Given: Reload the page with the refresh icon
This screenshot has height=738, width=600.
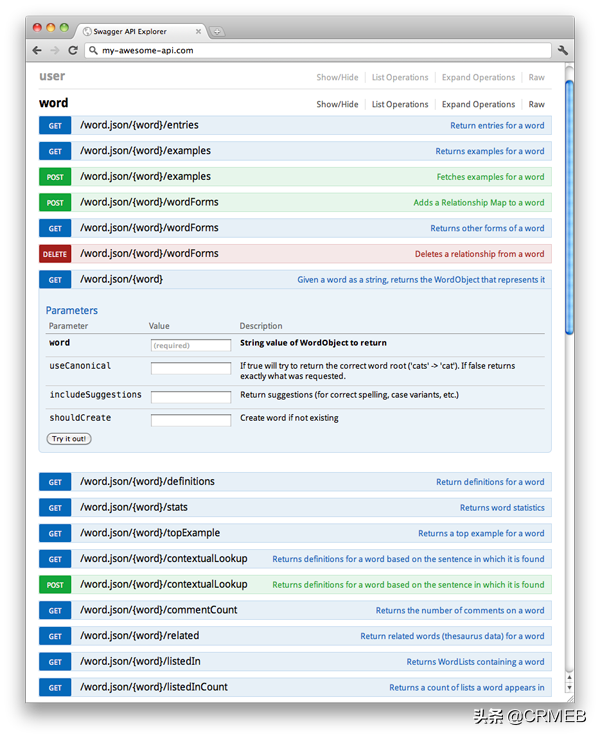Looking at the screenshot, I should (x=73, y=50).
